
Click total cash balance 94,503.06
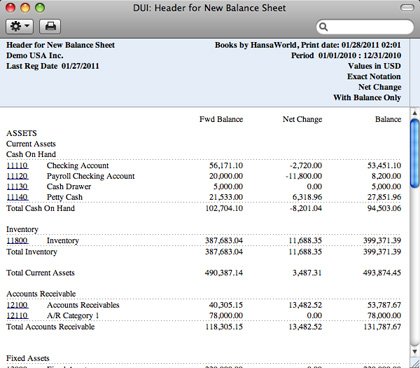(x=384, y=208)
